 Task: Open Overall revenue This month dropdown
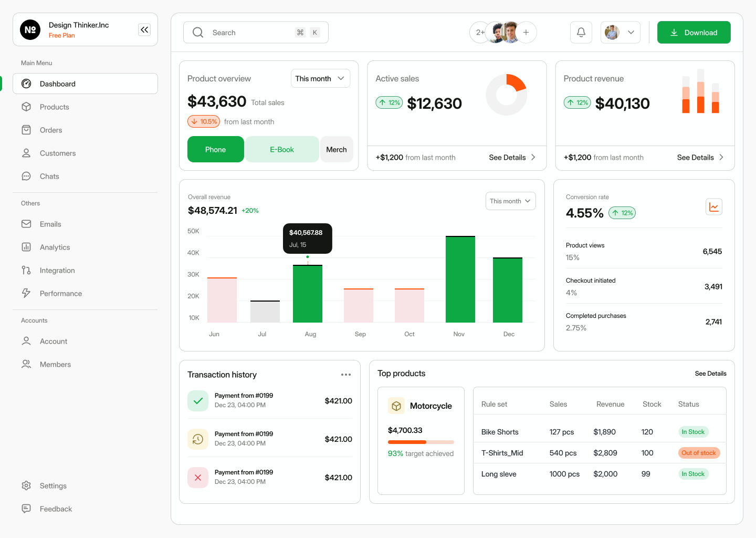pyautogui.click(x=511, y=201)
